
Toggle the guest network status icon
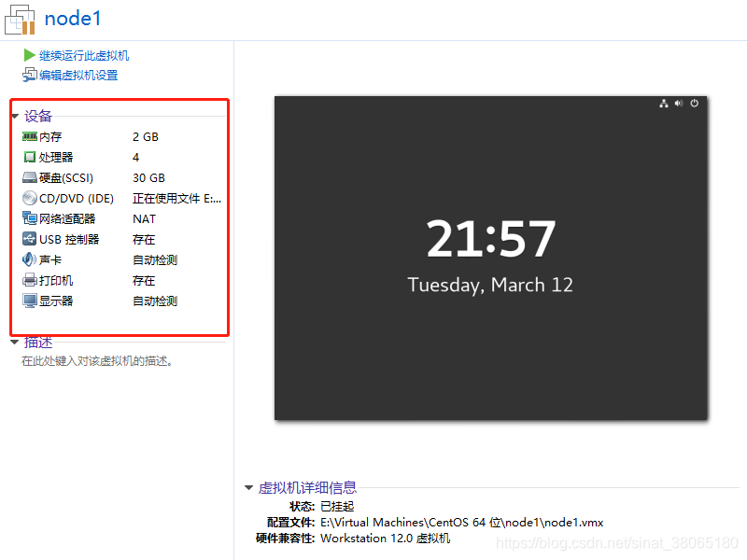[663, 104]
